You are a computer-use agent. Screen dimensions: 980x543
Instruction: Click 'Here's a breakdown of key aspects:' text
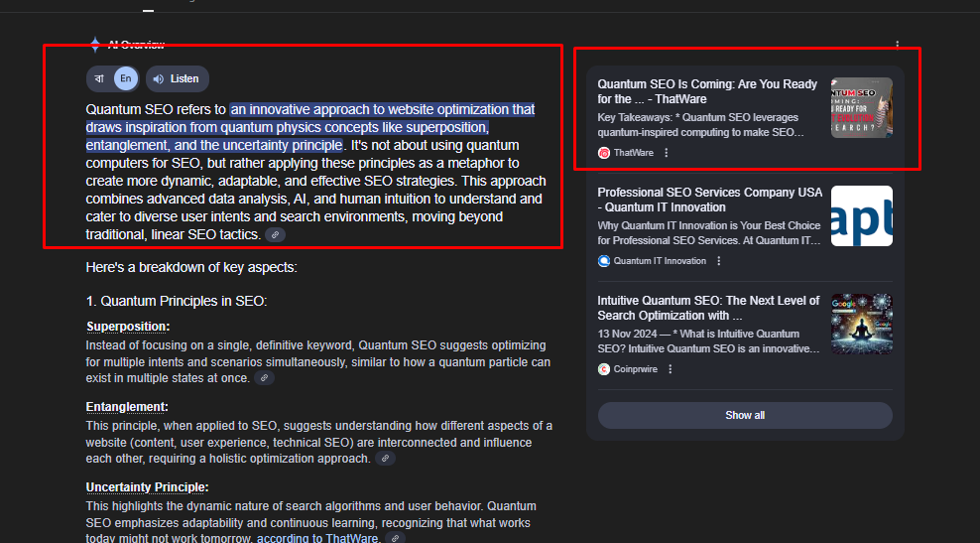pyautogui.click(x=191, y=267)
